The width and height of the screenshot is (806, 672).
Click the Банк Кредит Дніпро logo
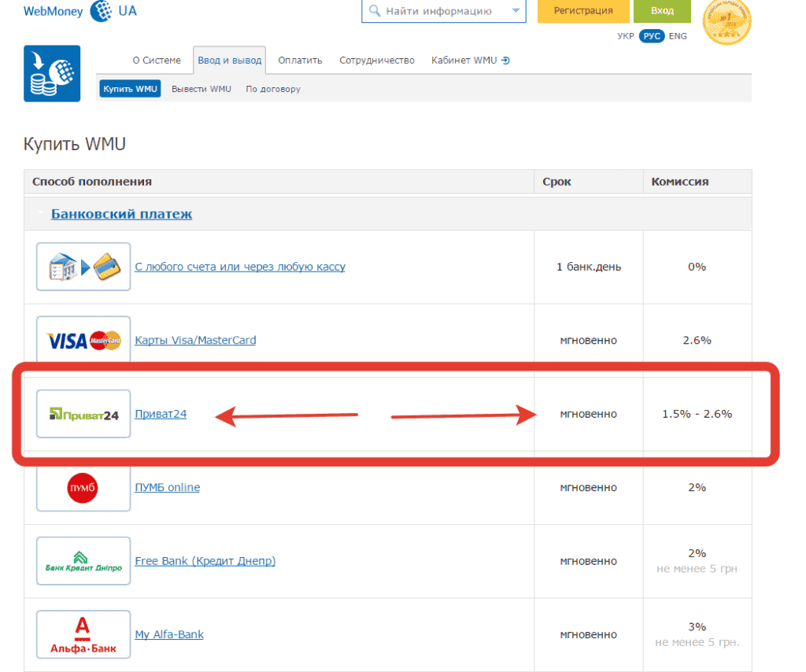(x=83, y=561)
